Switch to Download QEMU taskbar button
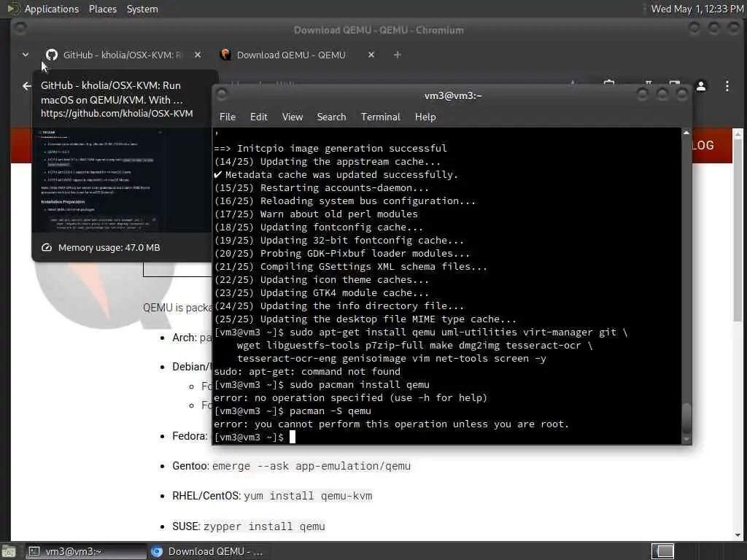 point(207,551)
